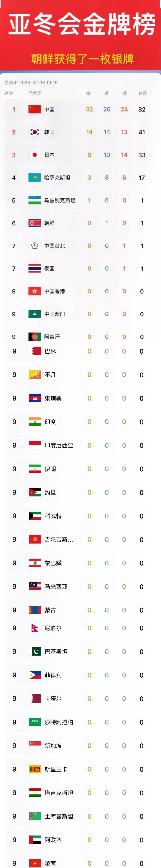Click the Qatar flag icon
This screenshot has height=868, width=161.
35,699
